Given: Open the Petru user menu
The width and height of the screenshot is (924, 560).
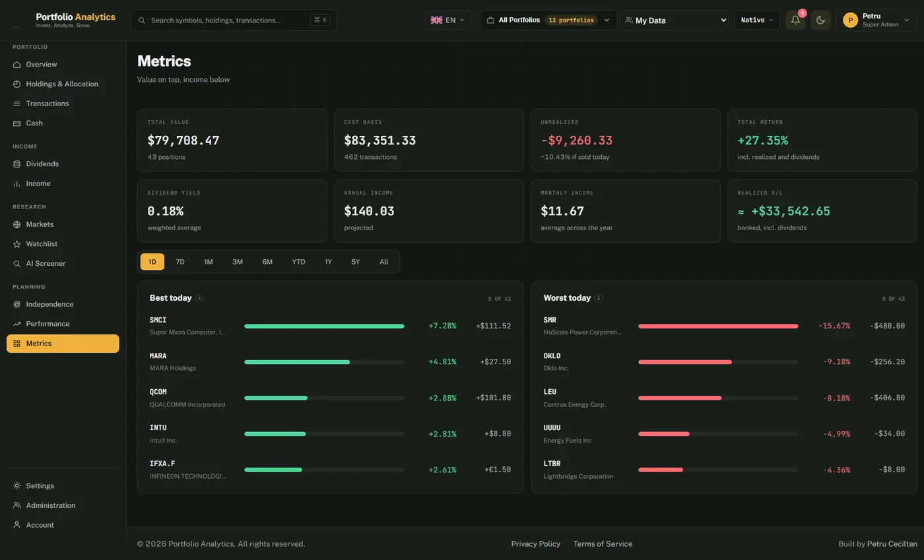Looking at the screenshot, I should 876,20.
